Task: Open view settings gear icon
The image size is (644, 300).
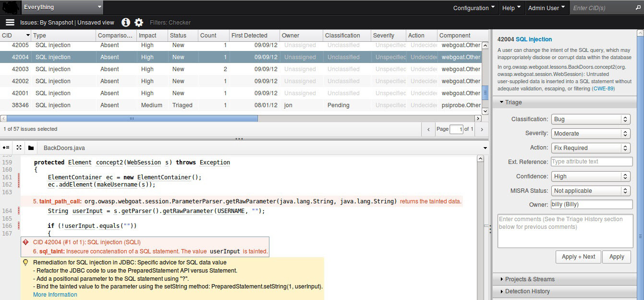Action: (139, 22)
